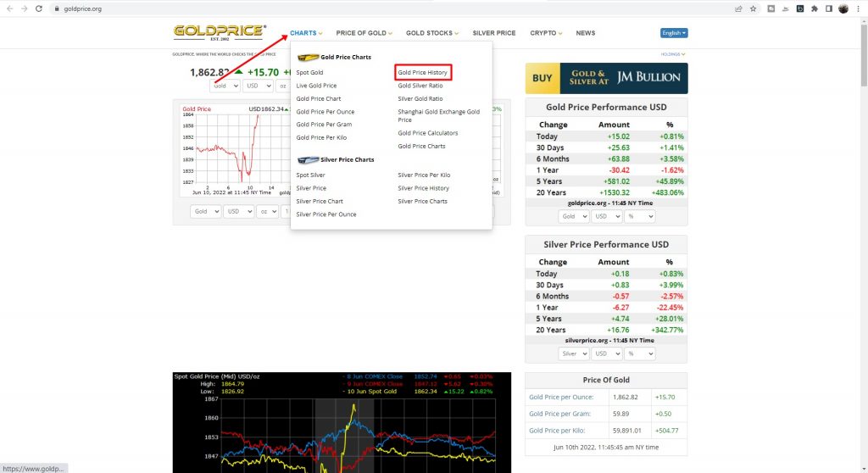Open the Silver selector under Silver Price Performance
This screenshot has height=473, width=868.
(572, 353)
